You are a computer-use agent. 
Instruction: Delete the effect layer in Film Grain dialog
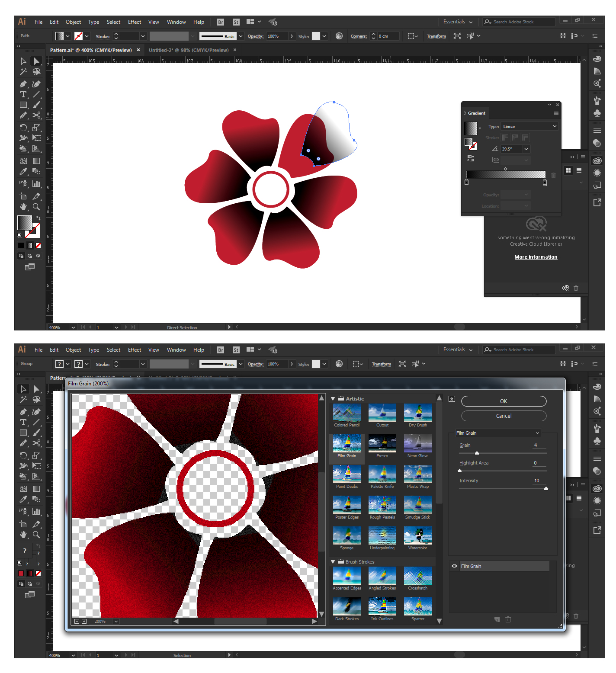pos(508,619)
